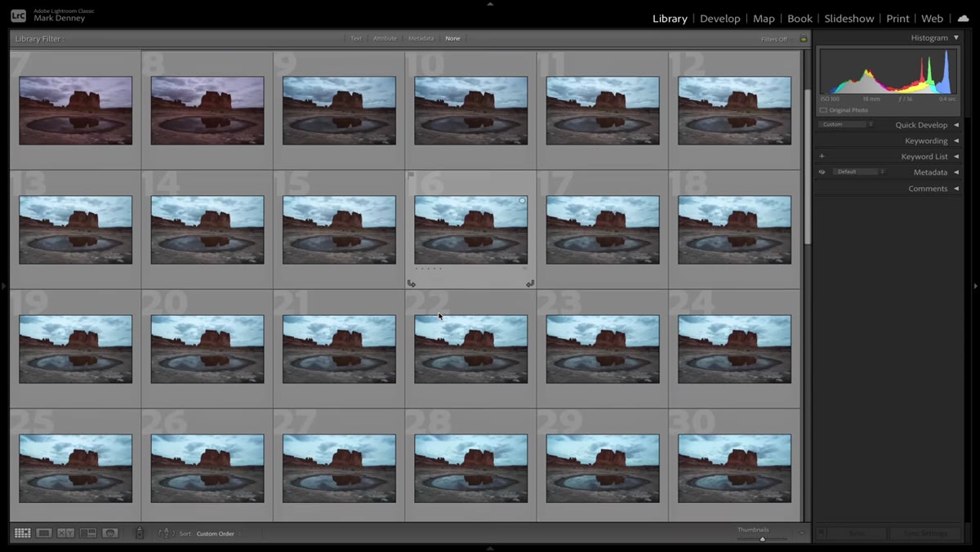Click the cloud sync status icon
This screenshot has width=980, height=552.
(x=964, y=18)
